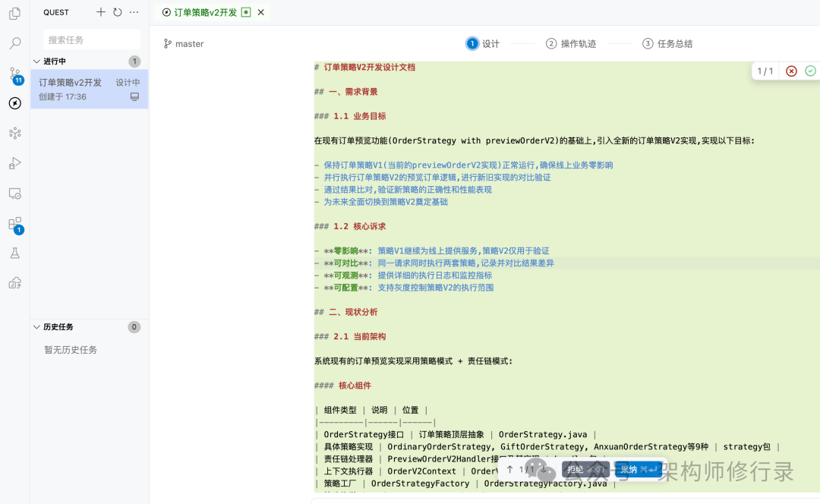820x504 pixels.
Task: Click the heading 二、现状分析
Action: pos(353,312)
